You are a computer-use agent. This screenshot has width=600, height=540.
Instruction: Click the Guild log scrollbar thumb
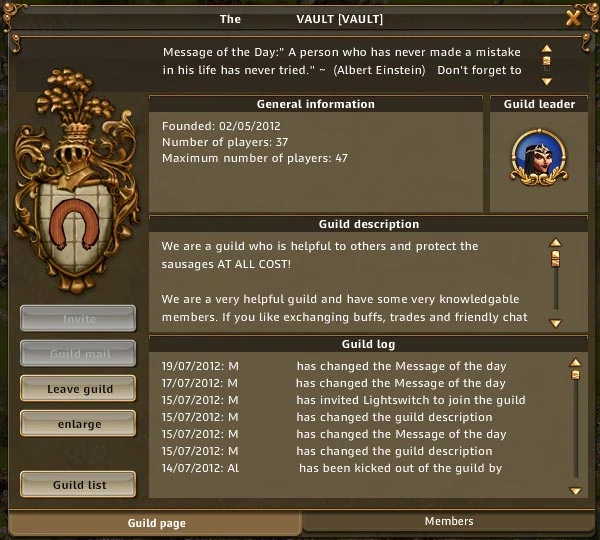click(576, 375)
